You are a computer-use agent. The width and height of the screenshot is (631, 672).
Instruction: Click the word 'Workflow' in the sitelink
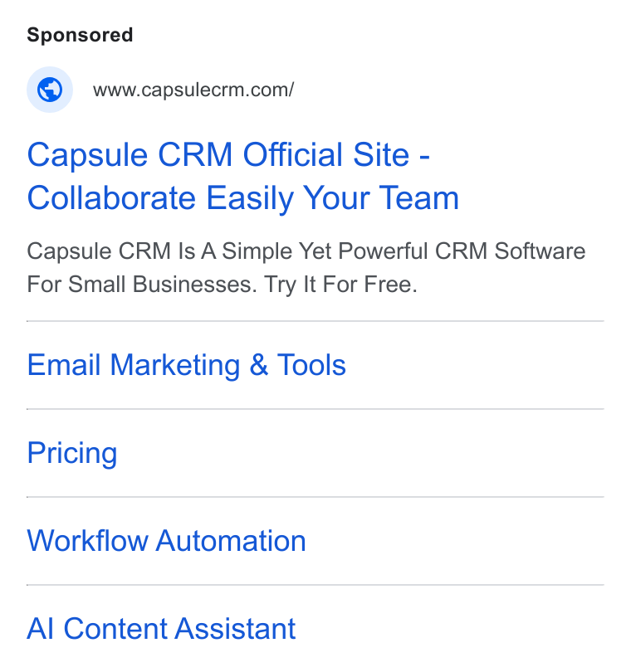pyautogui.click(x=87, y=541)
